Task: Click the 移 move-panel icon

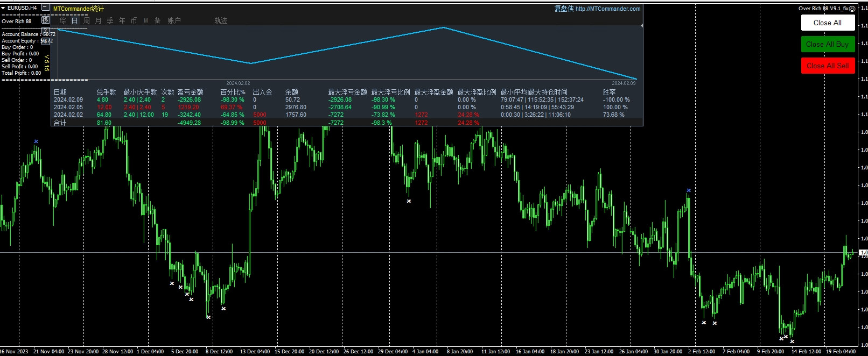Action: [46, 20]
